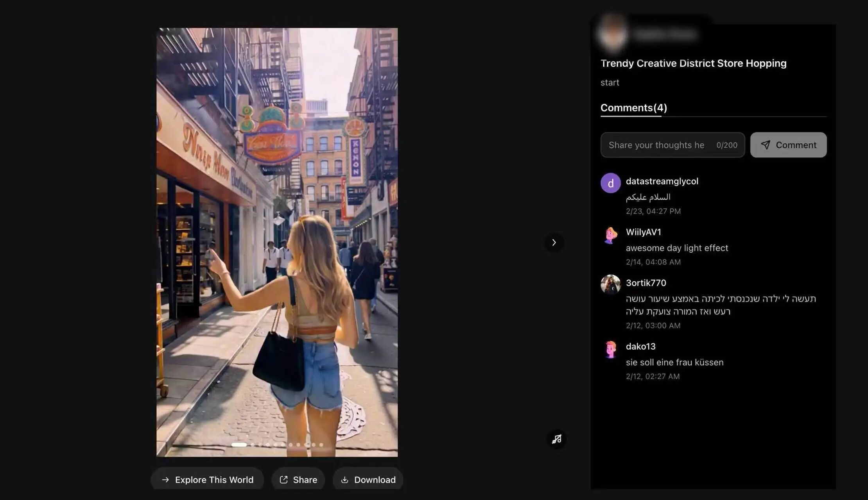The height and width of the screenshot is (500, 868).
Task: Select the Comments(4) tab
Action: 633,108
